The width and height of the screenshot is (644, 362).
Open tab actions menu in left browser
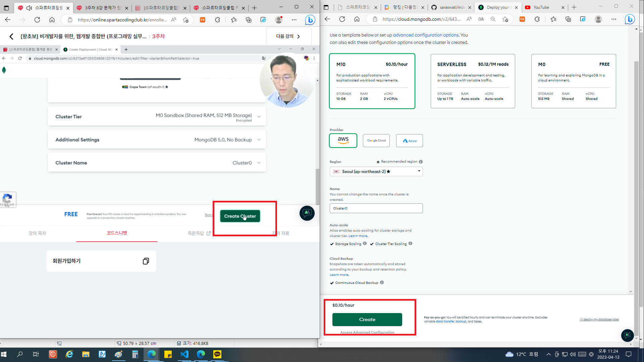click(6, 8)
